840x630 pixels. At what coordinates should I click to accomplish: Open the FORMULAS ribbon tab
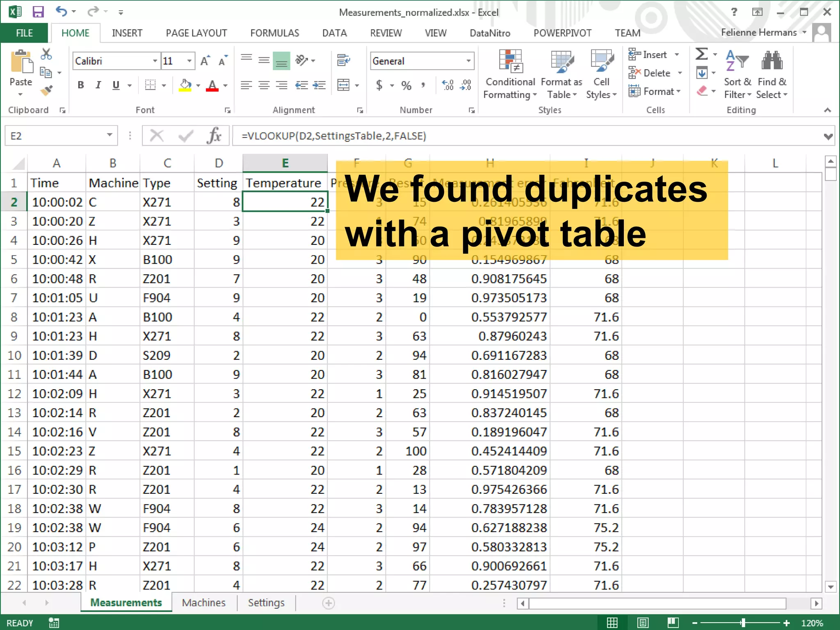point(274,33)
